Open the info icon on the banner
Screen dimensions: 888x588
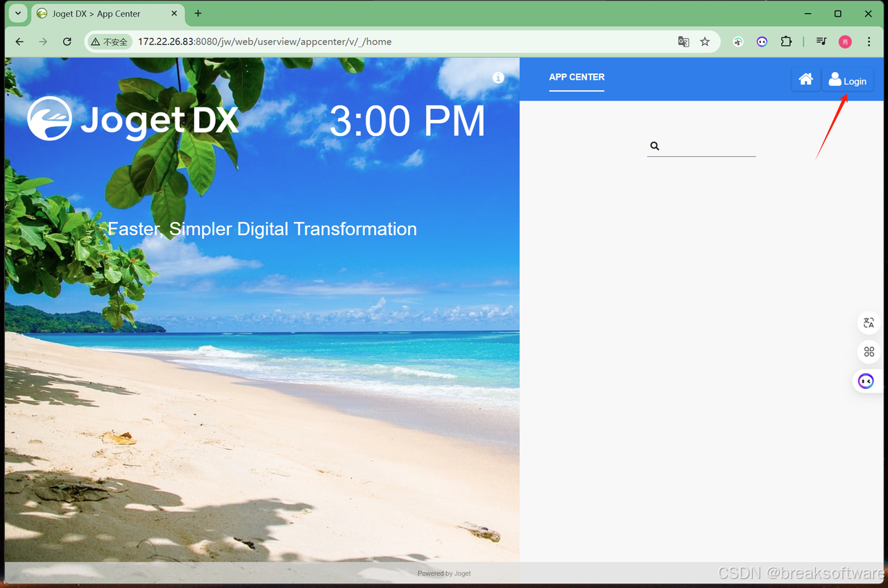tap(498, 78)
